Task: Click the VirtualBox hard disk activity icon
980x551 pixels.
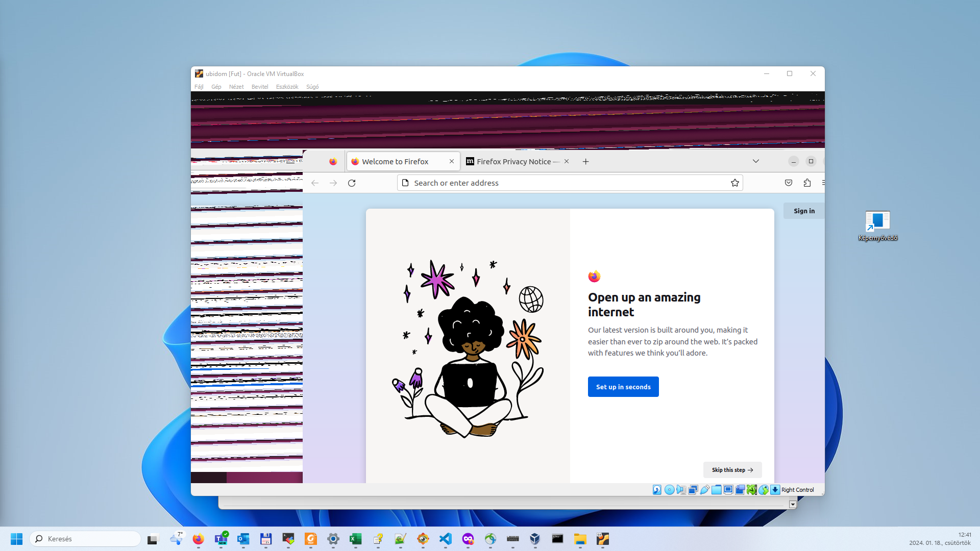Action: (657, 490)
